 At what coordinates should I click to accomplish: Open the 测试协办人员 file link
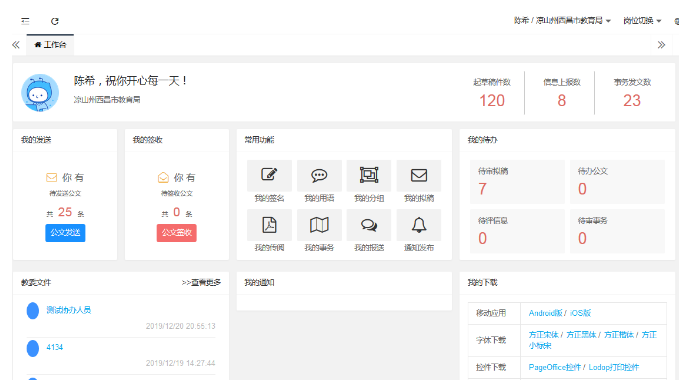click(69, 310)
